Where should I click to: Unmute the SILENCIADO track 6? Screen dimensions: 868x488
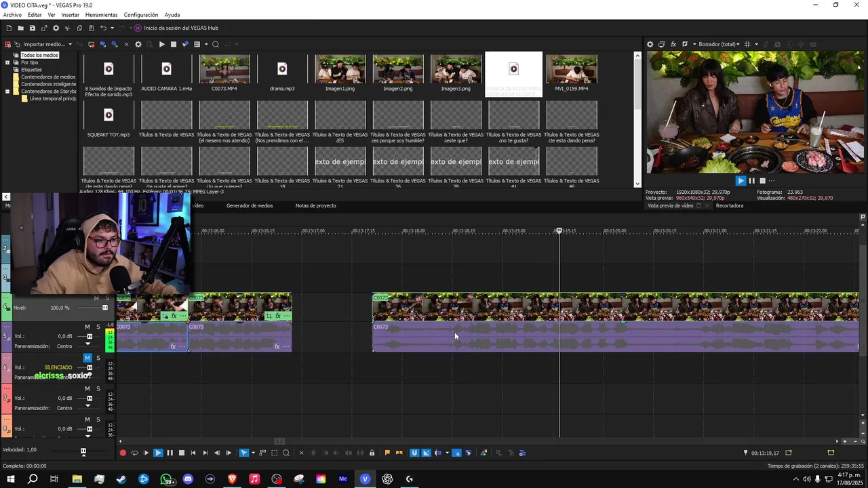(87, 358)
